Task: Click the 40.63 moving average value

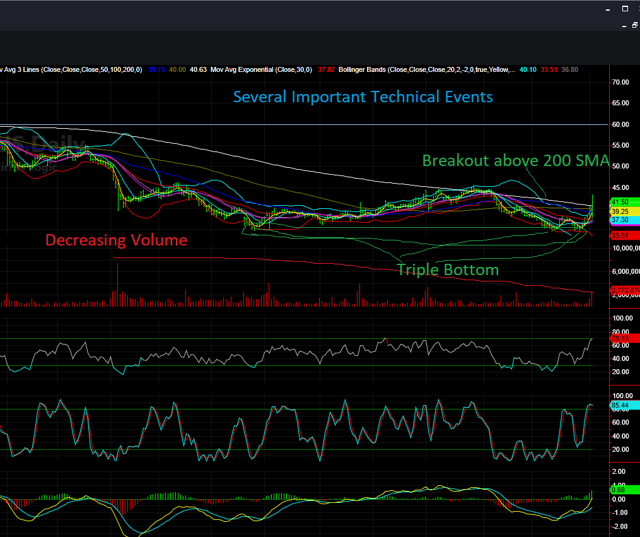Action: [x=198, y=70]
